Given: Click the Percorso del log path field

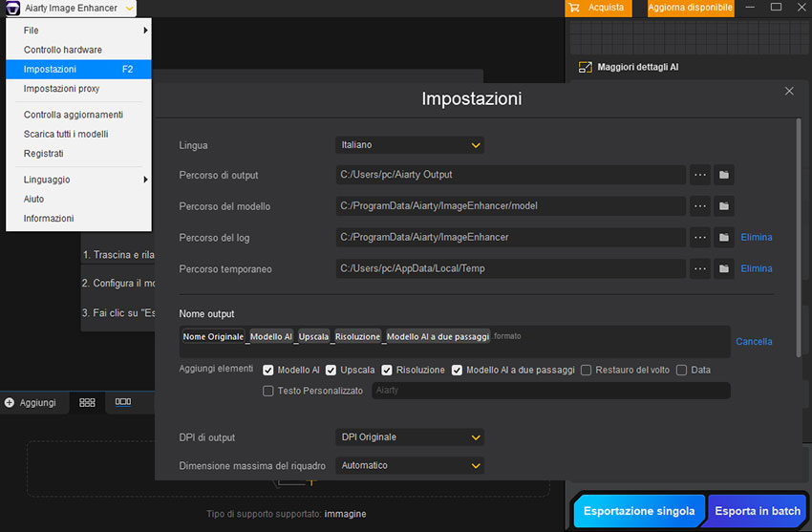Looking at the screenshot, I should click(x=511, y=238).
